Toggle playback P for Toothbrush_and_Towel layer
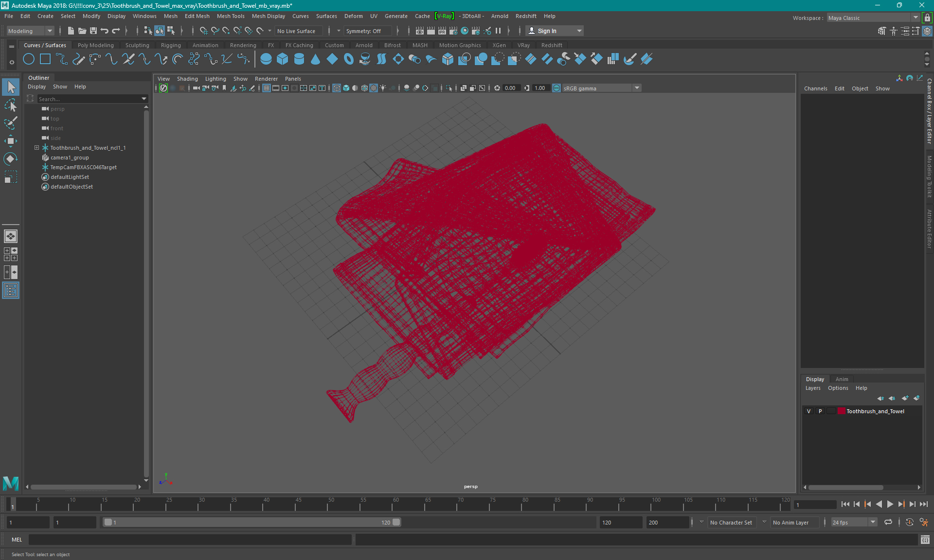Image resolution: width=934 pixels, height=560 pixels. pos(820,411)
